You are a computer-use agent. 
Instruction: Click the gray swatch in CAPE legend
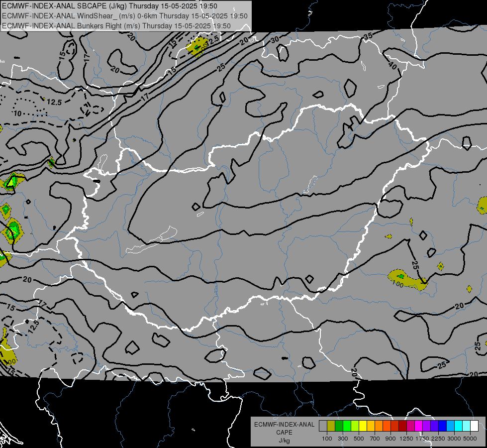[x=323, y=426]
